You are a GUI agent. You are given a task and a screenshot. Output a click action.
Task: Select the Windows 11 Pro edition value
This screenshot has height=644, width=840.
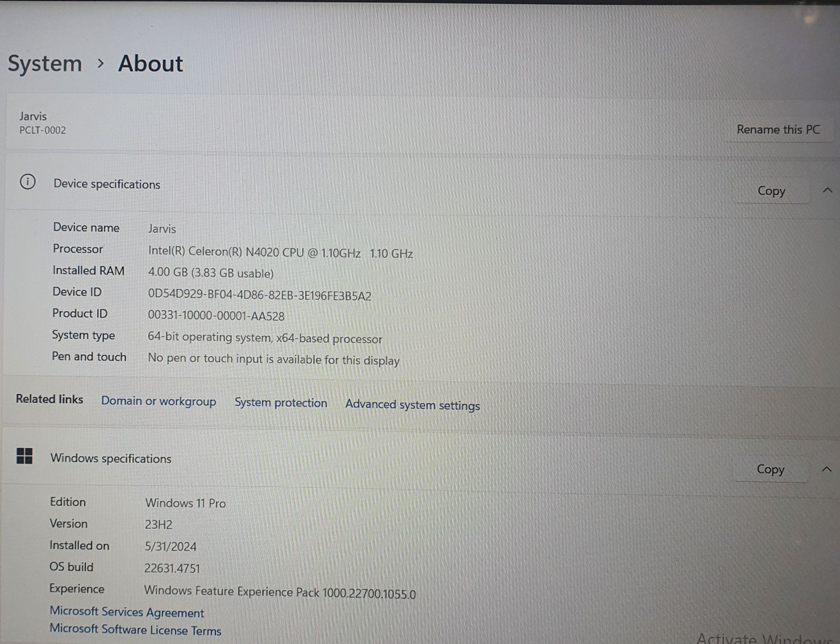point(185,503)
